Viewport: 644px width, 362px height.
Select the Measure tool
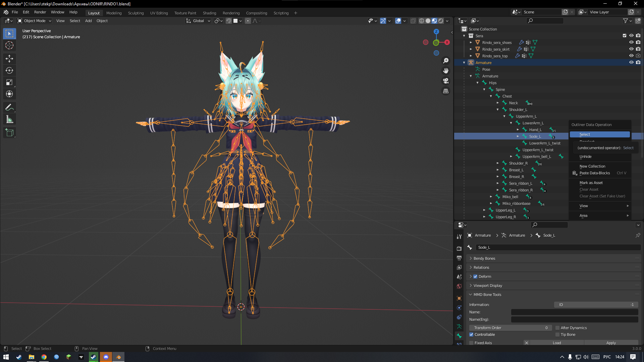coord(9,119)
